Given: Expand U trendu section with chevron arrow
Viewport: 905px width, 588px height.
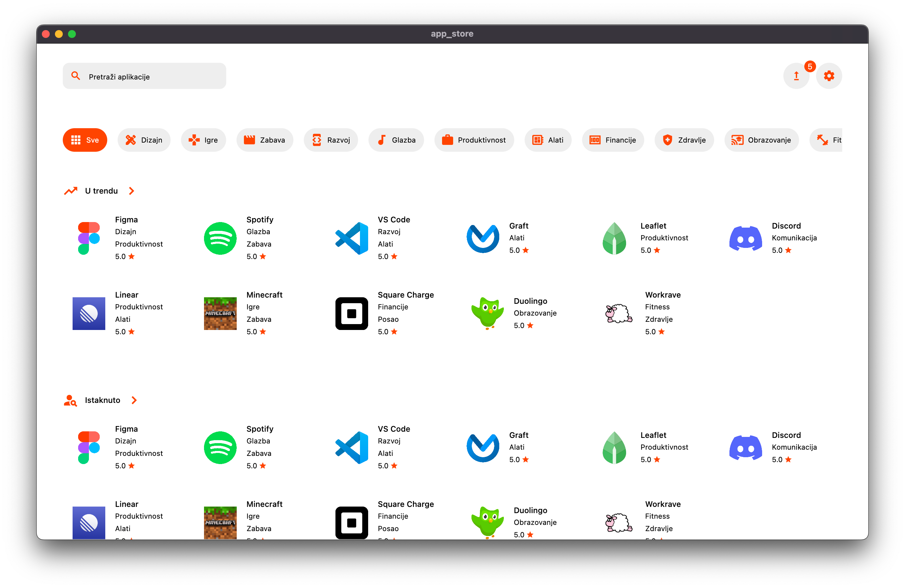Looking at the screenshot, I should [x=131, y=191].
